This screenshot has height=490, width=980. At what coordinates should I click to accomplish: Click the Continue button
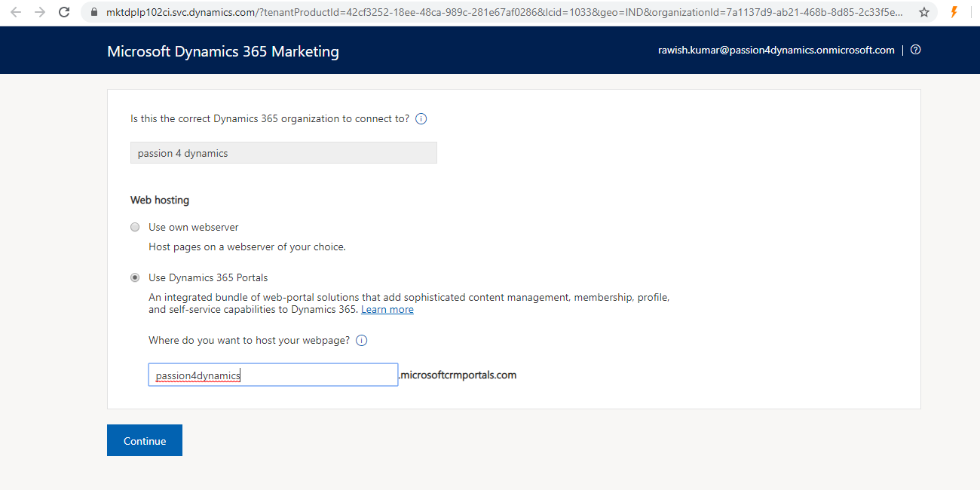tap(145, 441)
